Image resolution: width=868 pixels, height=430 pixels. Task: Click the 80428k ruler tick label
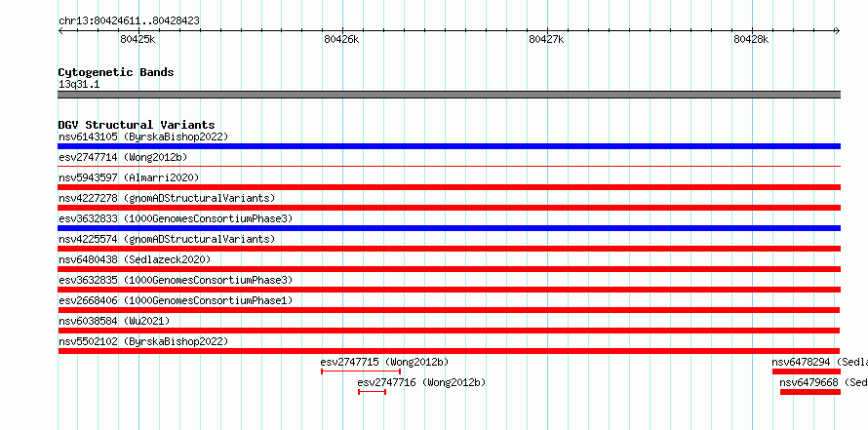pyautogui.click(x=751, y=39)
